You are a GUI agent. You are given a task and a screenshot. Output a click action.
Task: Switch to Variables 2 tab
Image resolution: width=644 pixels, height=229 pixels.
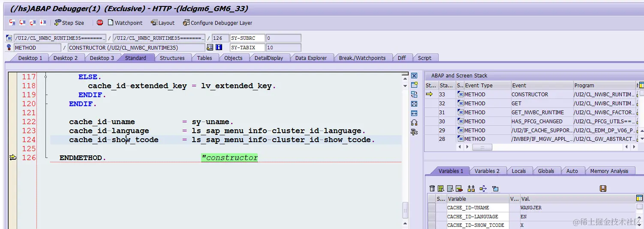pos(487,171)
